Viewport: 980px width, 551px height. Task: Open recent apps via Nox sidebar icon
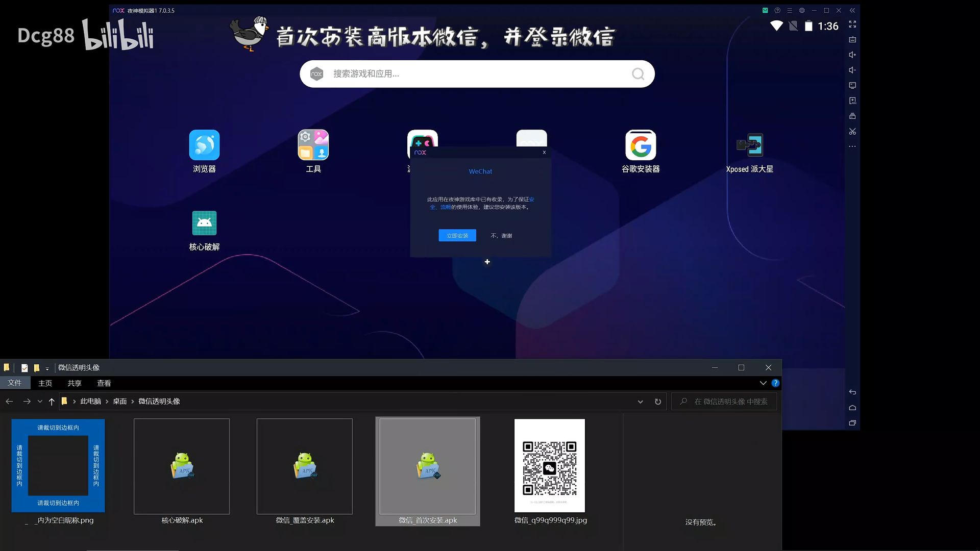point(852,423)
